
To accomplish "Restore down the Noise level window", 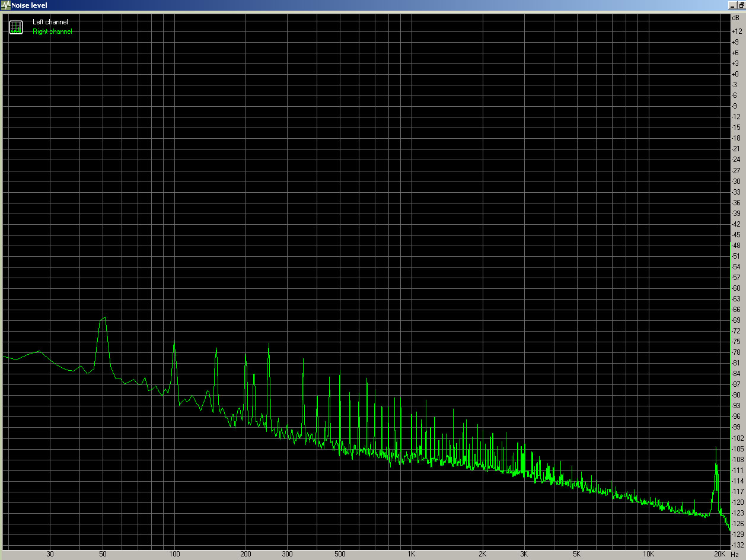I will tap(742, 5).
